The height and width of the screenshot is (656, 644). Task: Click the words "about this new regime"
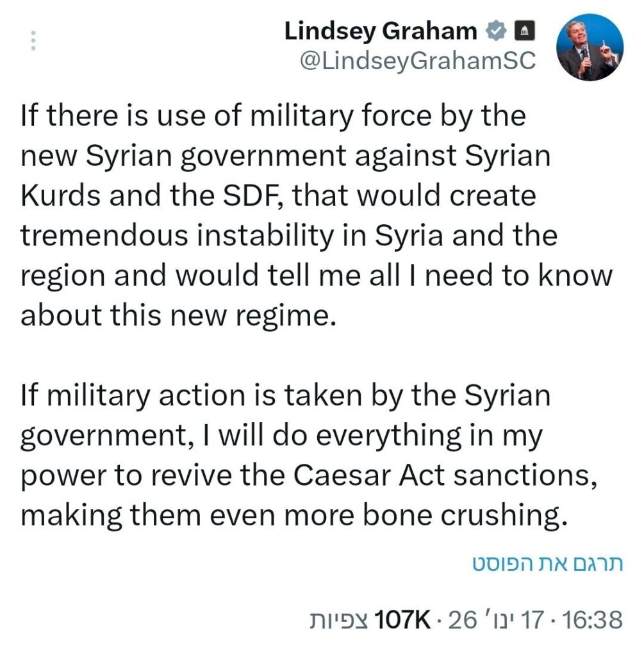[x=177, y=315]
